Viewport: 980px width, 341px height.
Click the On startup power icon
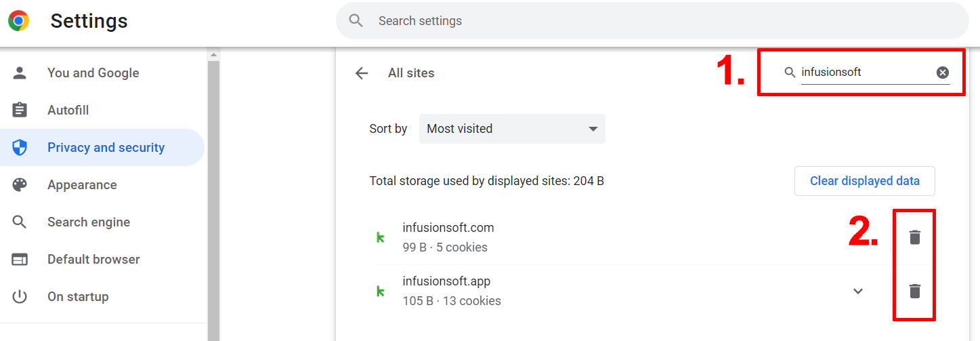click(20, 297)
